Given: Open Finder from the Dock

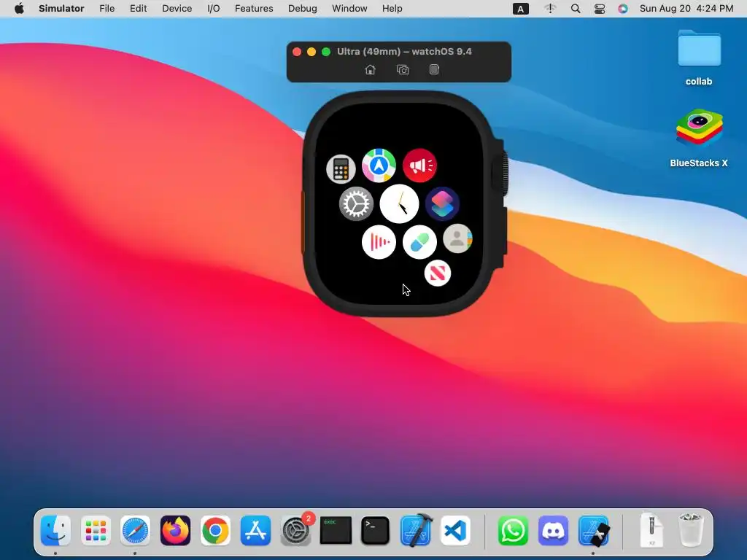Looking at the screenshot, I should 55,531.
